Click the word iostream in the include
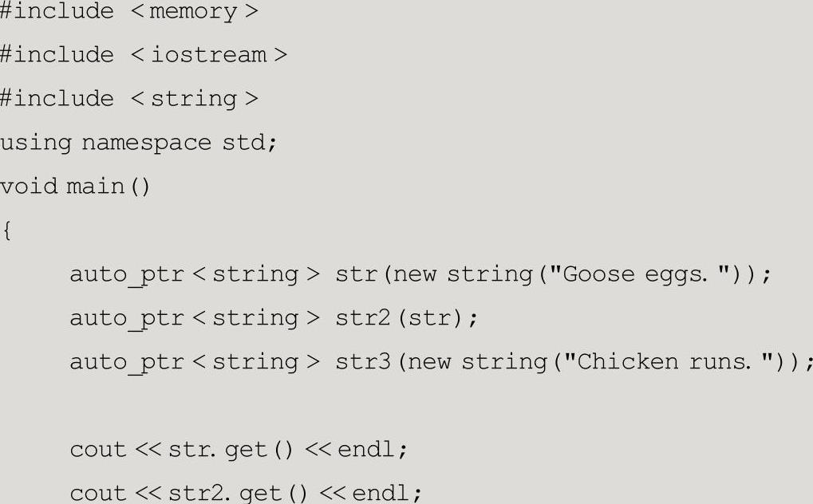The height and width of the screenshot is (504, 813). [208, 54]
